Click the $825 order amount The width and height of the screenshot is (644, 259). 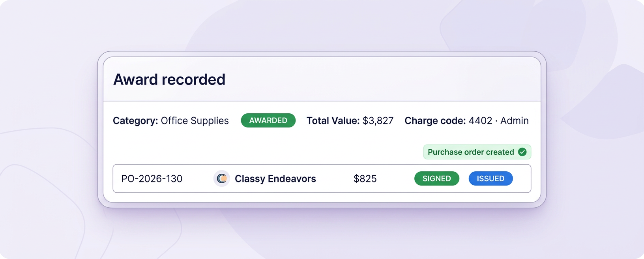365,178
